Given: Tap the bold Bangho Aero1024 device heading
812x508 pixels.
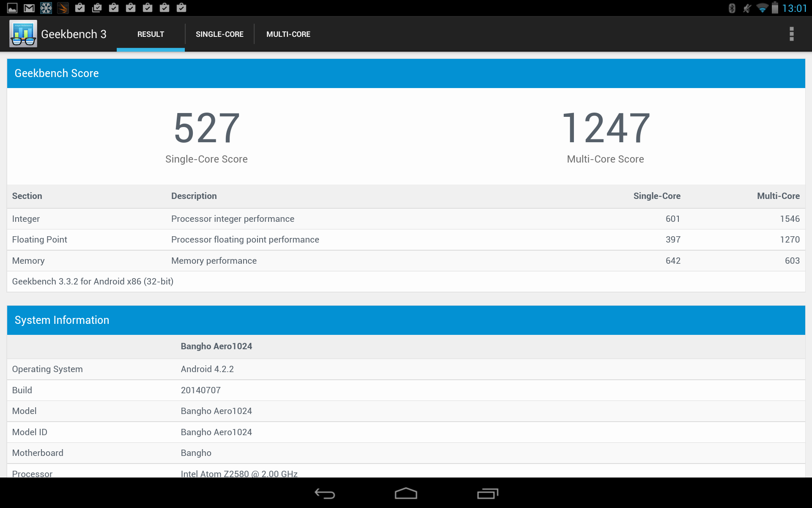Looking at the screenshot, I should (217, 346).
